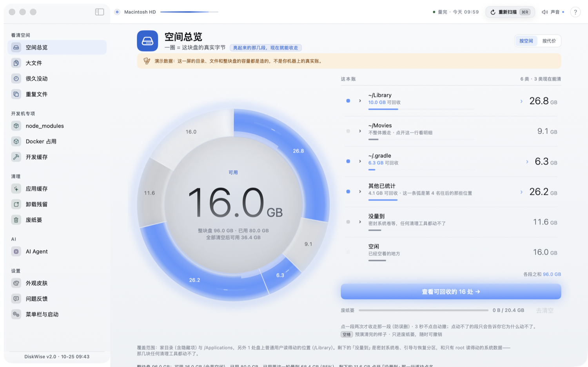
Task: Switch to the 按空间 tab
Action: tap(526, 41)
